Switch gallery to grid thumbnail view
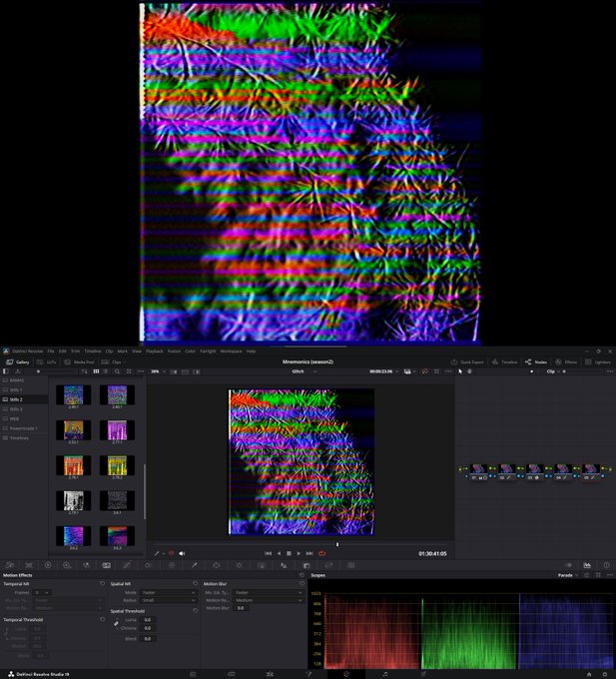This screenshot has height=679, width=616. 96,371
